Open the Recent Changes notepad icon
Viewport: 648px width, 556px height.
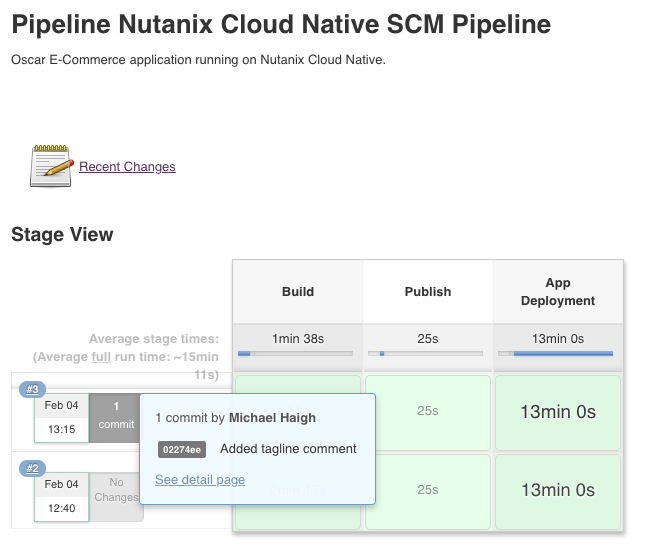(52, 166)
